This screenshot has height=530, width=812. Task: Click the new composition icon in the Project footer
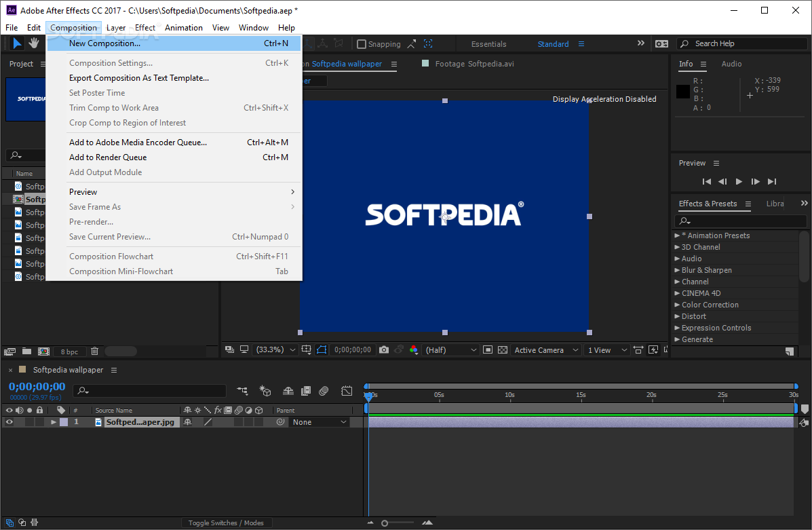(43, 352)
